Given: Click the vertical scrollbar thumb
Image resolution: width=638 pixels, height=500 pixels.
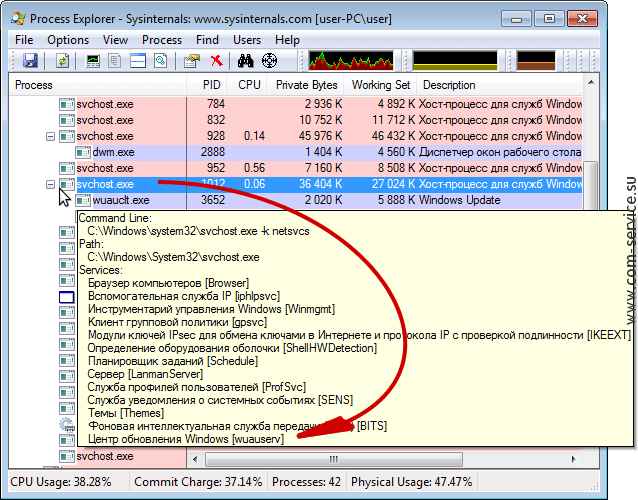Looking at the screenshot, I should click(591, 186).
